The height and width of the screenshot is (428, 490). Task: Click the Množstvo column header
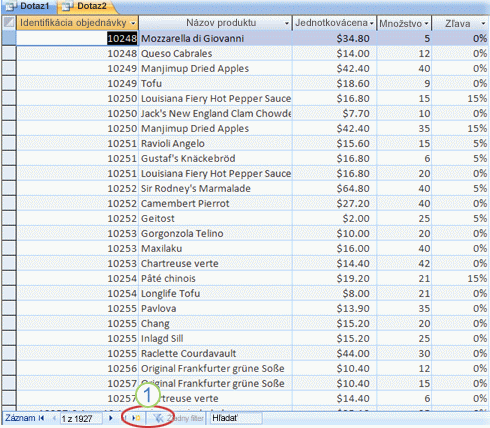[404, 23]
